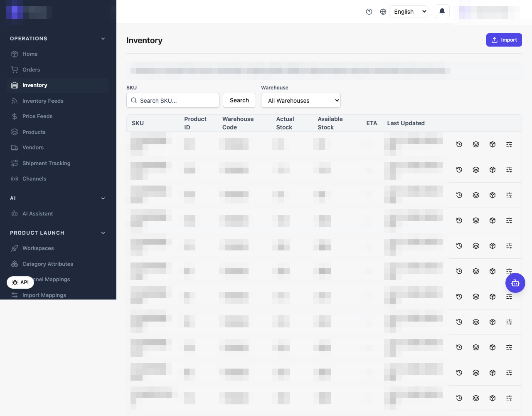The image size is (532, 416).
Task: Click the Vendors truck icon
Action: pos(15,148)
